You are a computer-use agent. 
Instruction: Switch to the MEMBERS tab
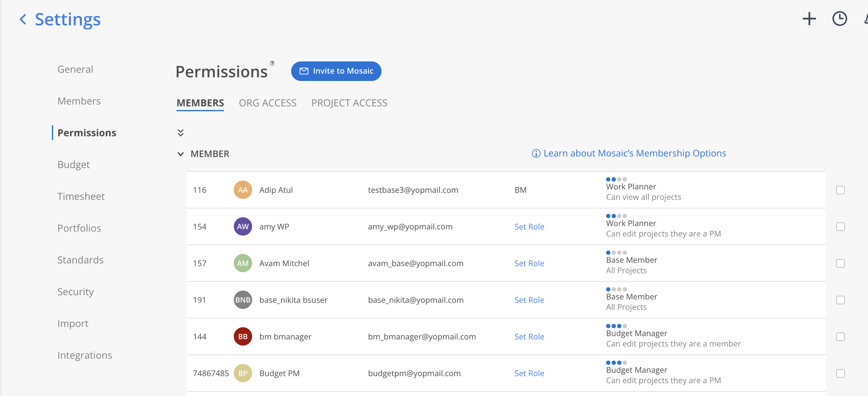[x=200, y=103]
